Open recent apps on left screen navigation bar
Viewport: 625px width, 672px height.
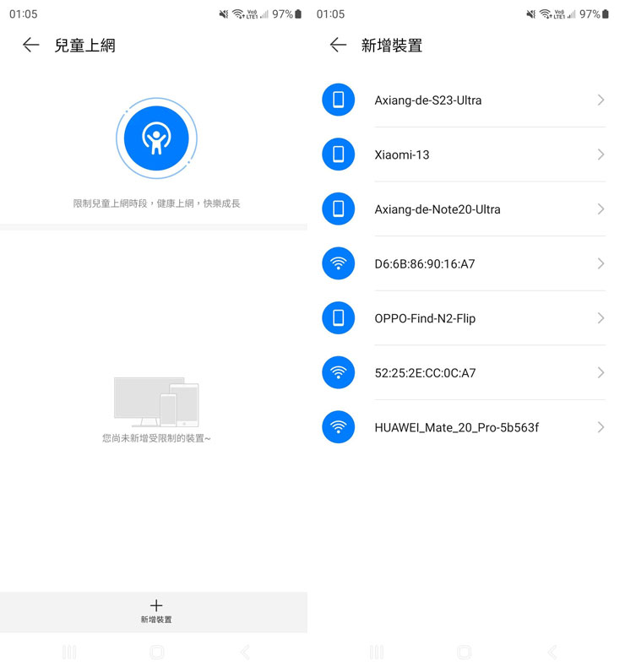[69, 653]
